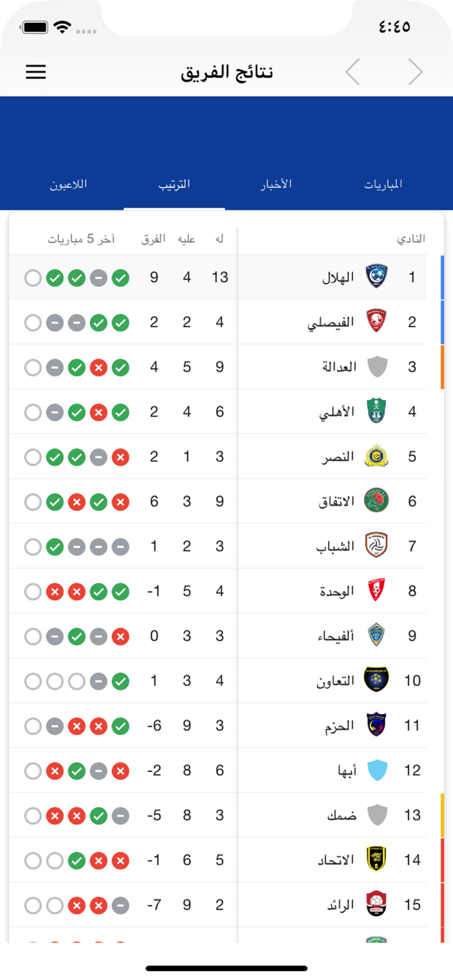Click the back navigation arrow at top

pyautogui.click(x=352, y=72)
